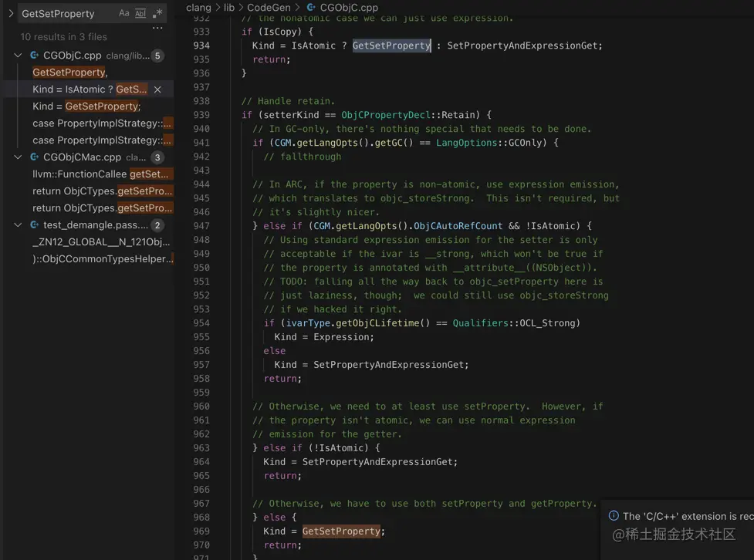Collapse test_demangle.pass results group
Screen dimensions: 754x560
(x=18, y=225)
